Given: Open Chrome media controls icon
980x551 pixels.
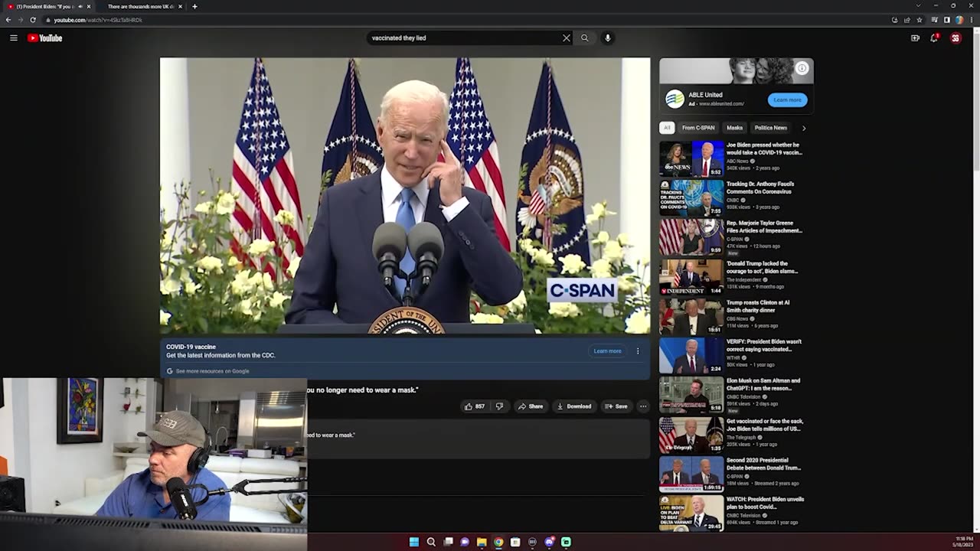Looking at the screenshot, I should [x=935, y=20].
